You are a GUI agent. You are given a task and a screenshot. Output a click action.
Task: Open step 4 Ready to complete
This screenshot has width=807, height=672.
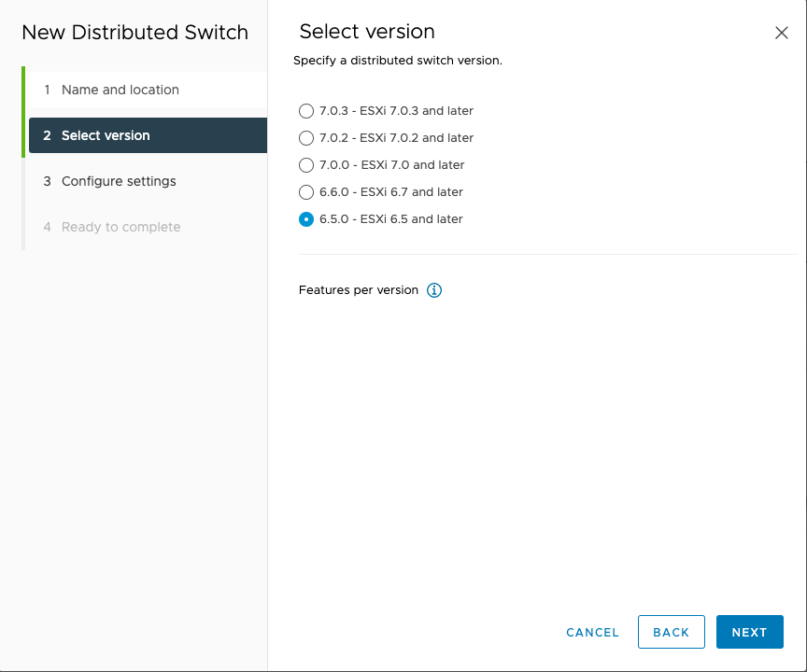(x=120, y=227)
